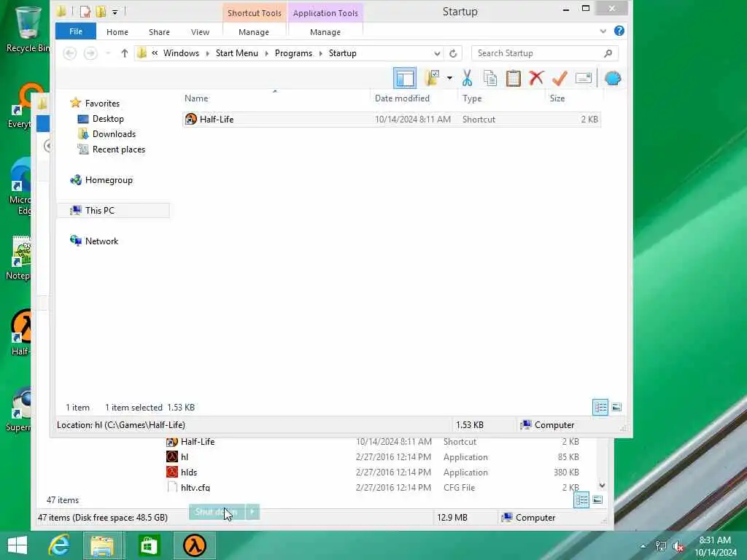
Task: Select Desktop in navigation pane
Action: tap(108, 119)
